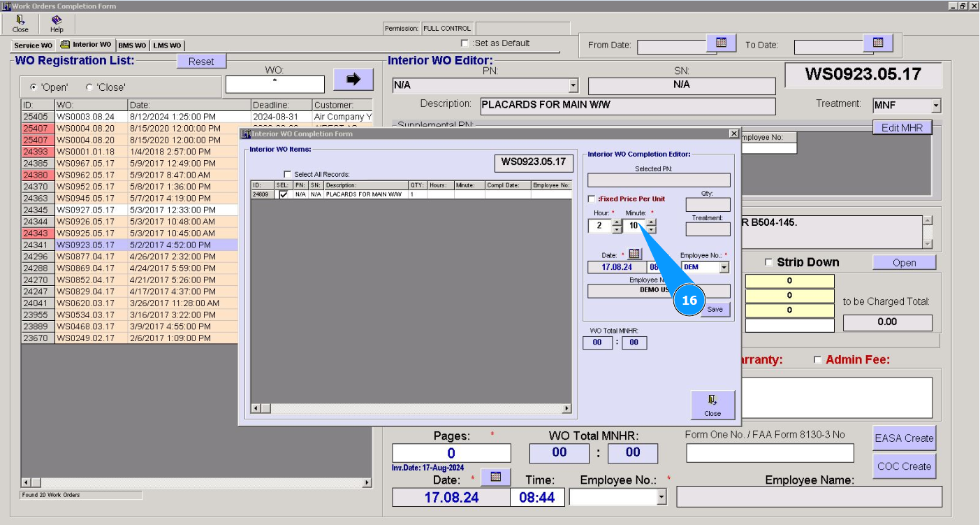Image resolution: width=980 pixels, height=525 pixels.
Task: Select the 'Close' radio button
Action: [89, 87]
